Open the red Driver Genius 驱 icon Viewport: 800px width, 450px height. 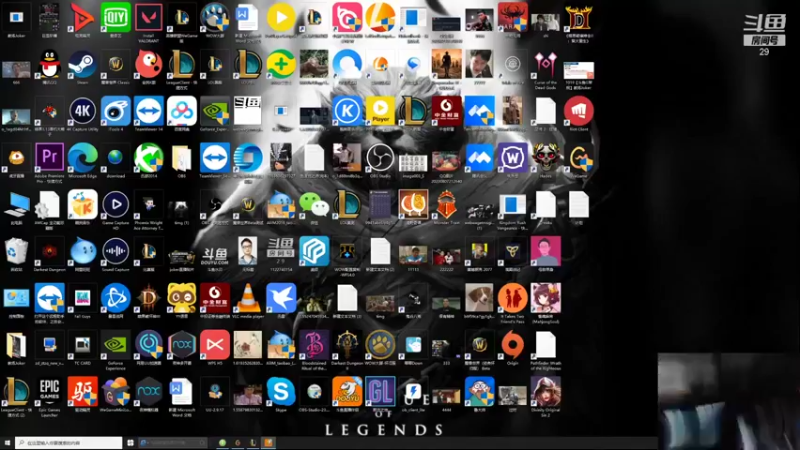[x=83, y=392]
